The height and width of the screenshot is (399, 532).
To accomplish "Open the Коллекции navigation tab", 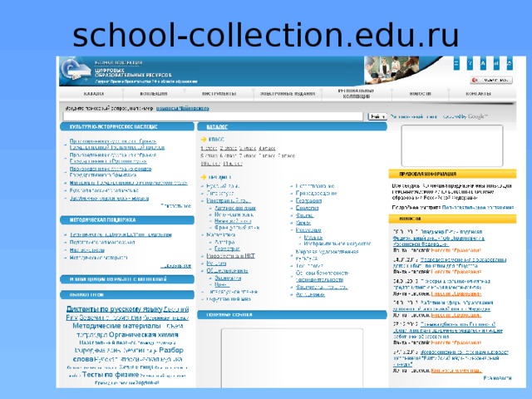I will tap(153, 94).
